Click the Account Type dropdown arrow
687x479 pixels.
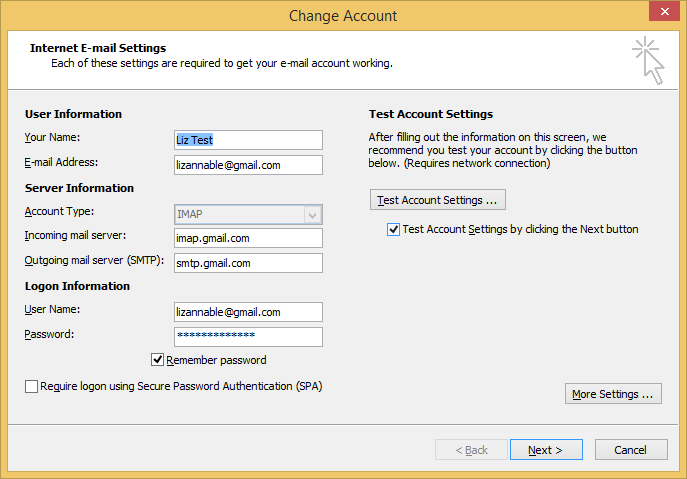pyautogui.click(x=312, y=215)
